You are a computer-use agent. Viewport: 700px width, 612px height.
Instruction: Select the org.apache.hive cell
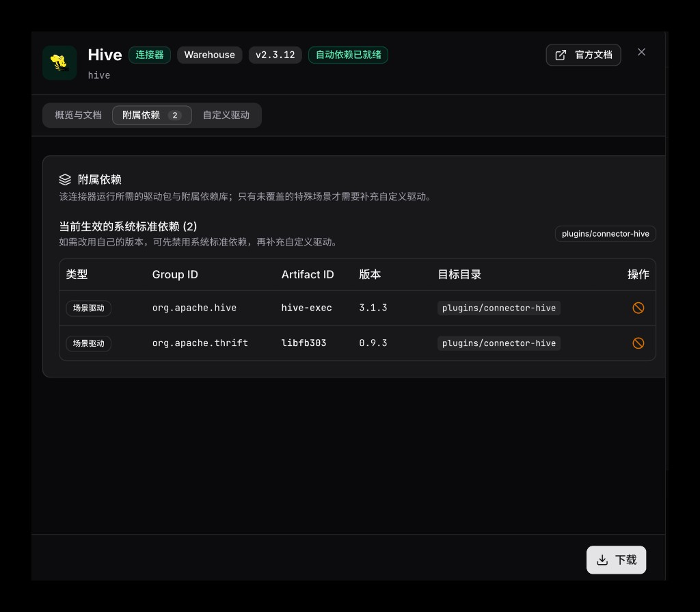[194, 308]
